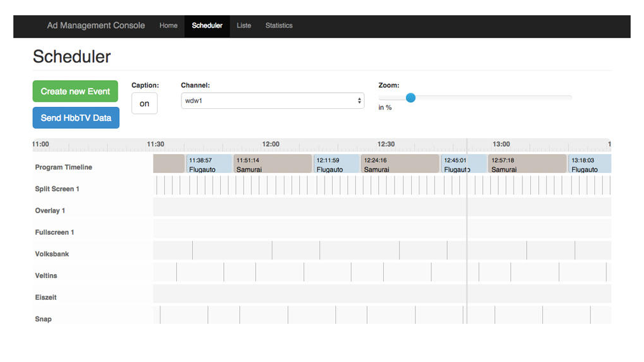Open the Channel dropdown showing wdw1
This screenshot has height=362, width=644.
(273, 101)
